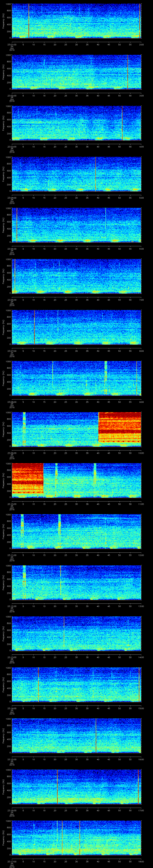
Task: Select the red vertical spike in the 23:13:00 panel
Action: point(64,632)
